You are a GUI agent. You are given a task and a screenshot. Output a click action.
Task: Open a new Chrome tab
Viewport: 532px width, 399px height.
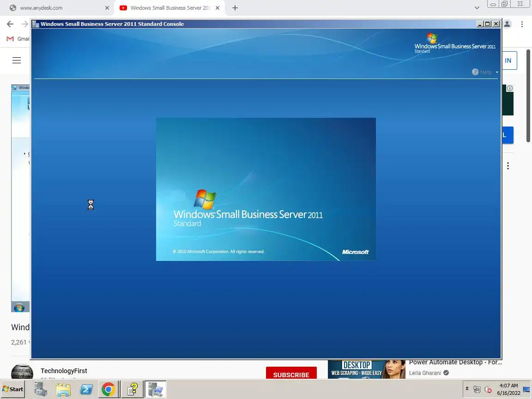(235, 8)
